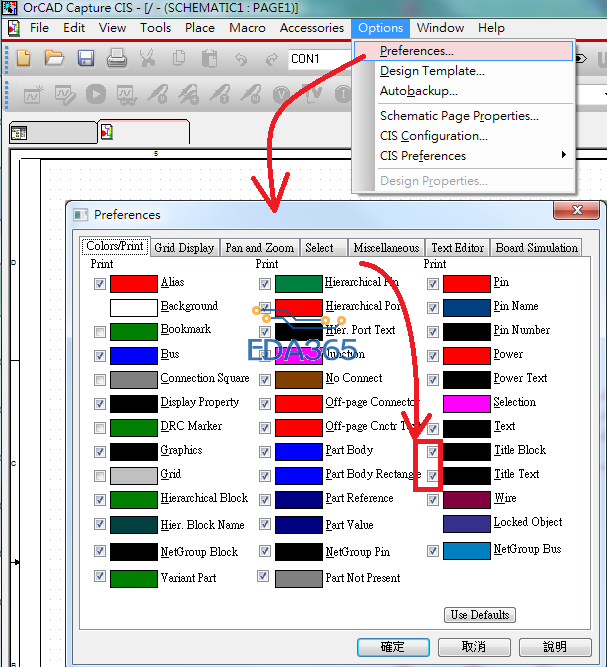Toggle the Wire print checkbox

[x=433, y=500]
